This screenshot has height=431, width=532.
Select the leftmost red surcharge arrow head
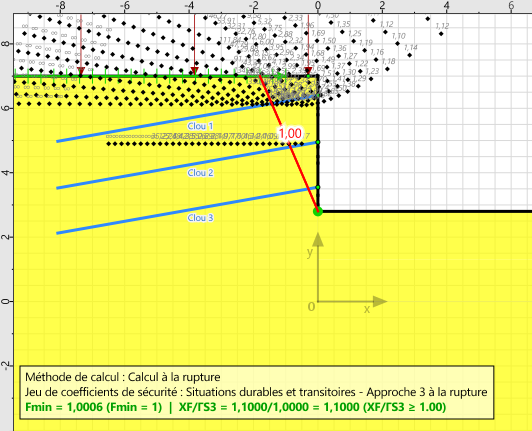[81, 71]
